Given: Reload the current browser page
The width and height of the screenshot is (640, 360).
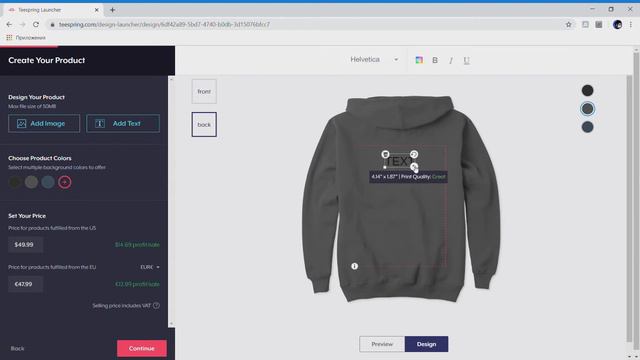Looking at the screenshot, I should (36, 24).
